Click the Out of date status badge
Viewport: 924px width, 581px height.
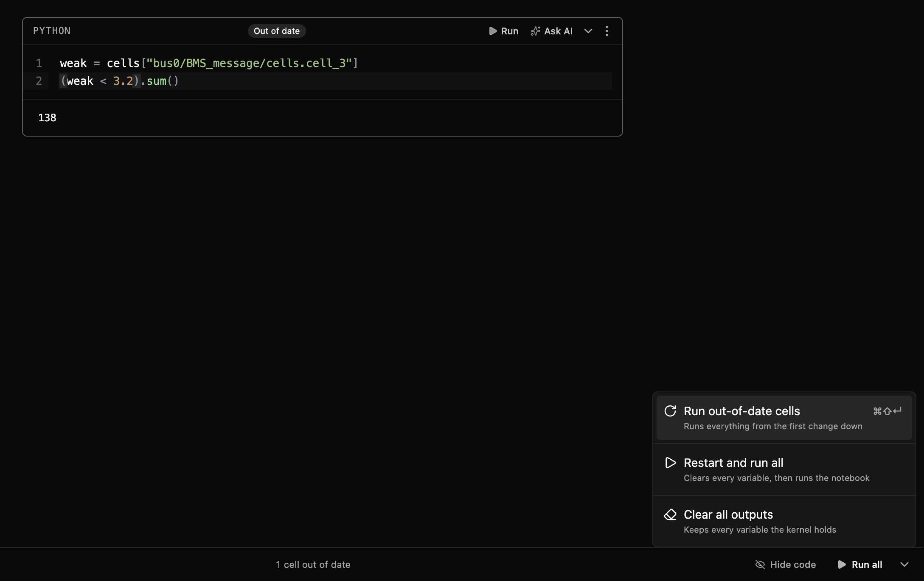277,31
